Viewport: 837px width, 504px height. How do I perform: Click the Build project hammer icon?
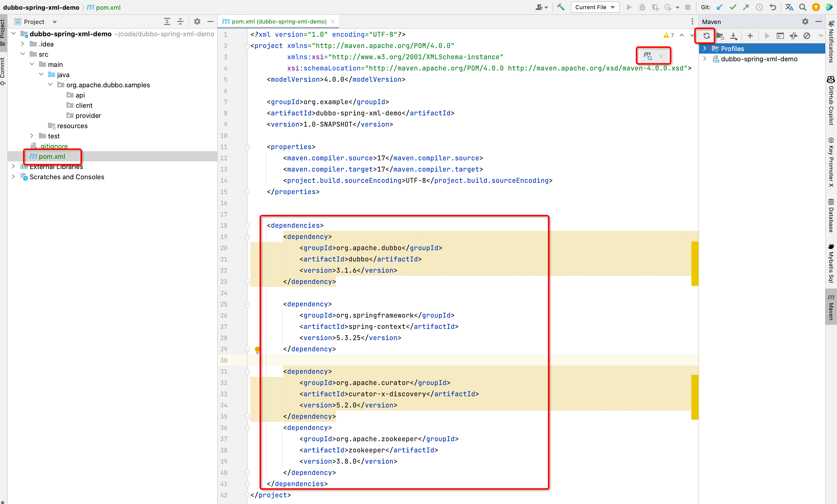(x=561, y=7)
